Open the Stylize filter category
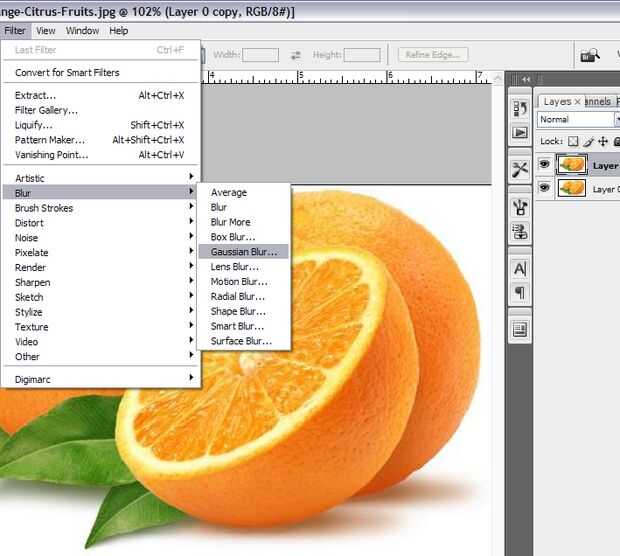This screenshot has width=620, height=556. point(101,312)
